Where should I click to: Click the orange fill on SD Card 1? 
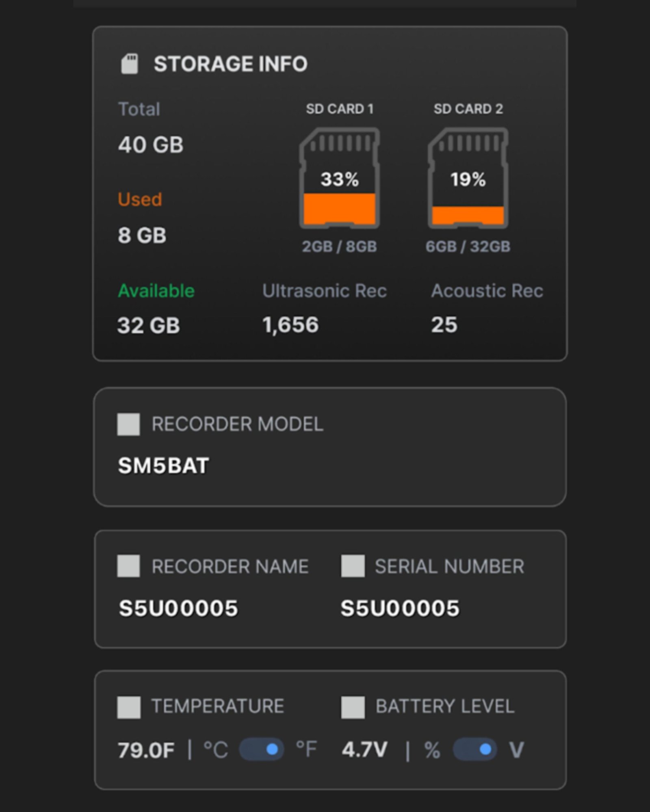coord(340,209)
